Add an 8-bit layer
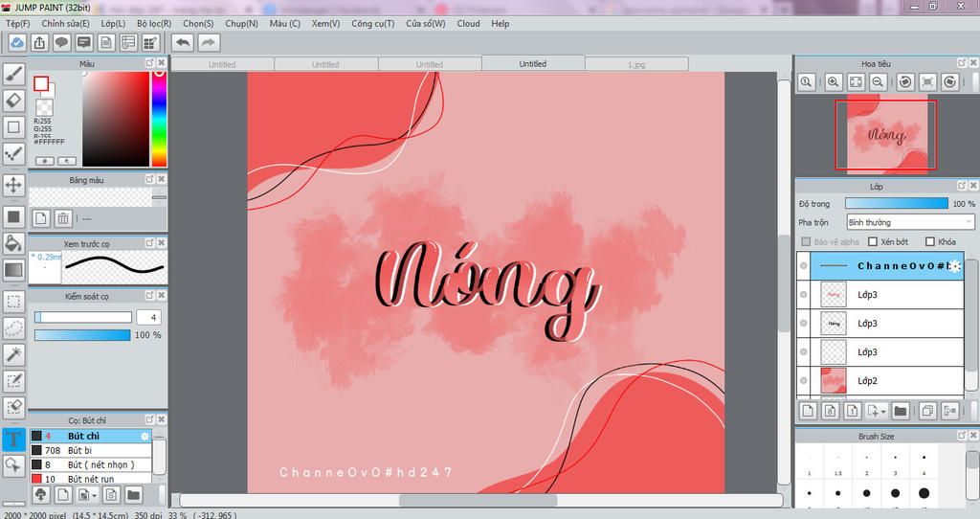Screen dimensions: 980x519 [x=830, y=411]
